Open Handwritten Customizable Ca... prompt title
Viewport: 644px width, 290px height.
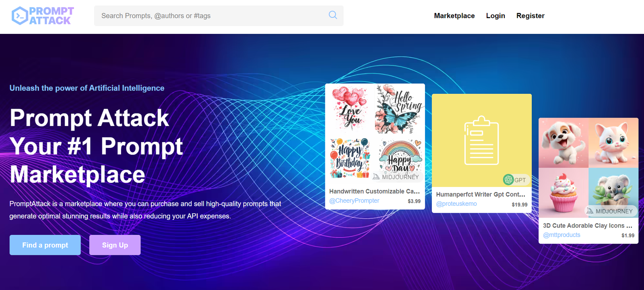pos(374,191)
